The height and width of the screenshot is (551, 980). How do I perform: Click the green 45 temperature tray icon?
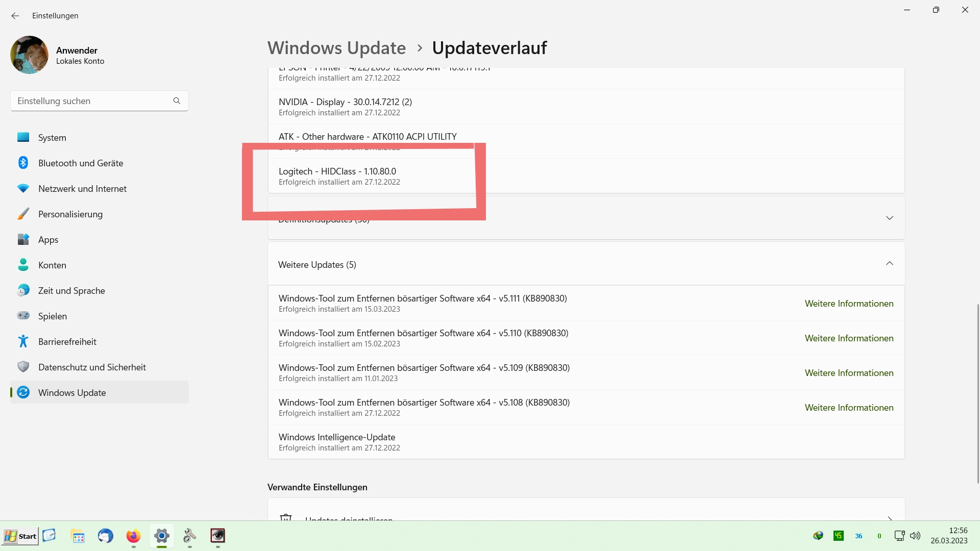coord(839,536)
